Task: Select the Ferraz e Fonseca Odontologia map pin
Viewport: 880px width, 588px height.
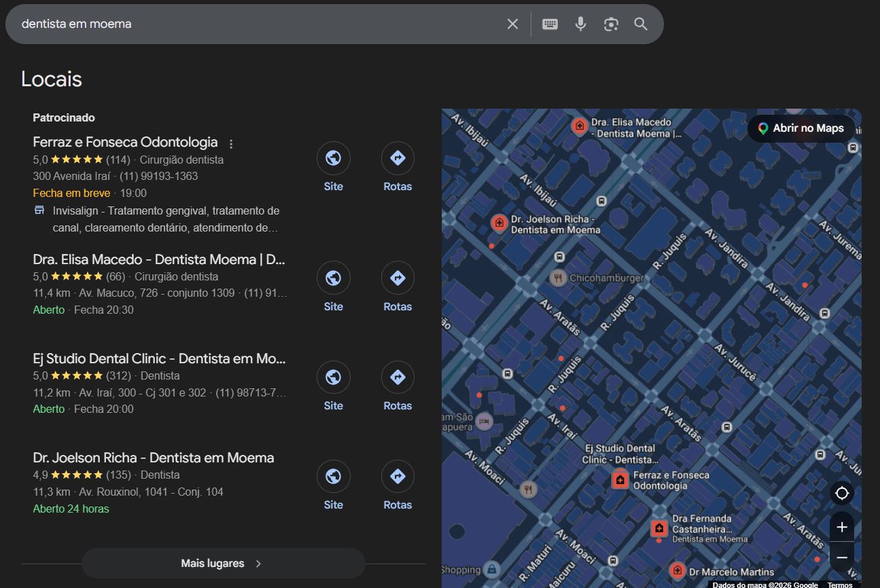Action: [620, 480]
